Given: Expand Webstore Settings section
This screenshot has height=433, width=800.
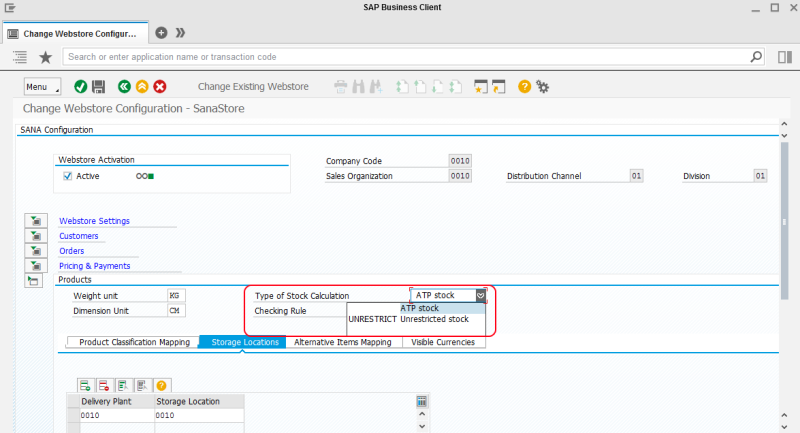Looking at the screenshot, I should (x=36, y=221).
